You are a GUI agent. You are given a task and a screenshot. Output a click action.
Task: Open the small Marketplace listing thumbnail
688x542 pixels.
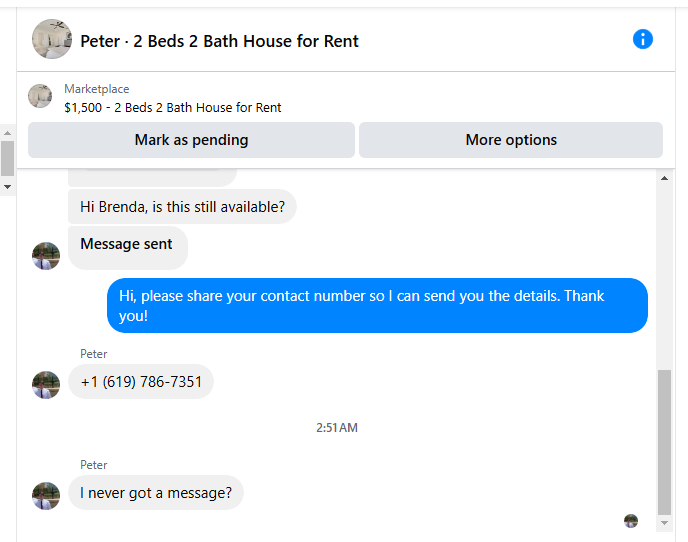click(x=40, y=96)
